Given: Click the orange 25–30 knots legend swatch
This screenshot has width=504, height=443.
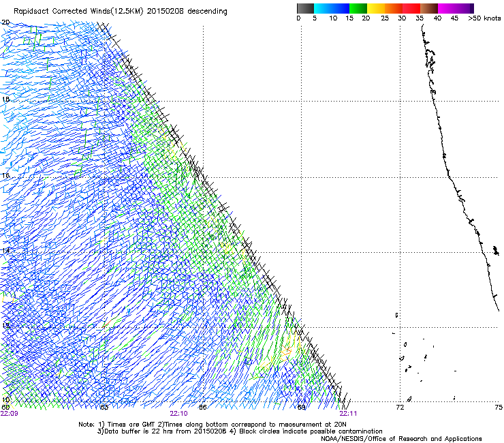Looking at the screenshot, I should [394, 8].
